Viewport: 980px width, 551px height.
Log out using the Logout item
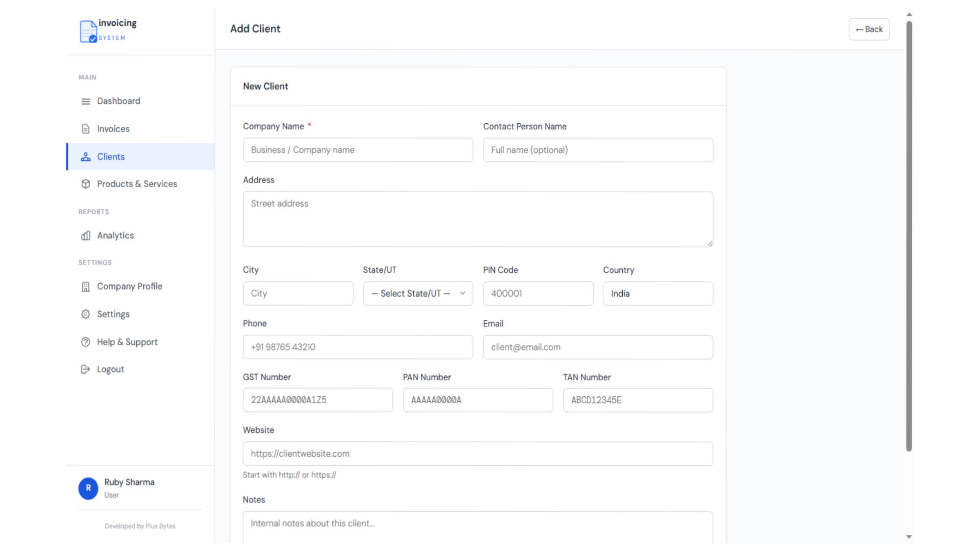pos(140,369)
